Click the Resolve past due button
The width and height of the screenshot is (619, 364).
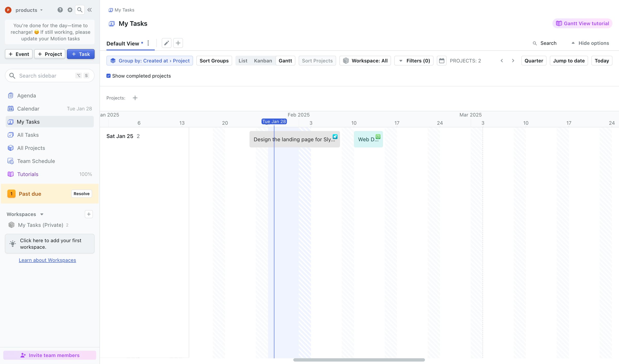(82, 194)
